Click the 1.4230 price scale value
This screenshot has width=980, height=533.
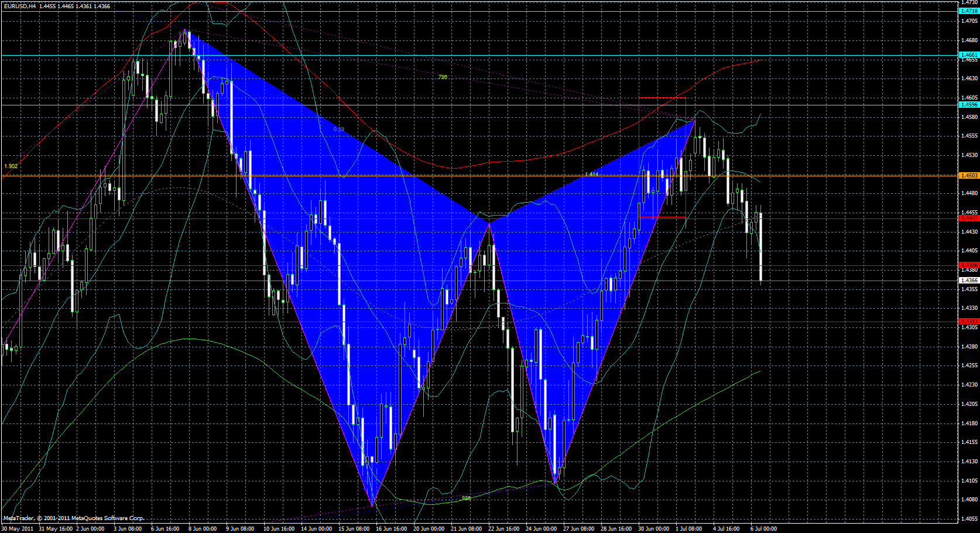[x=969, y=385]
